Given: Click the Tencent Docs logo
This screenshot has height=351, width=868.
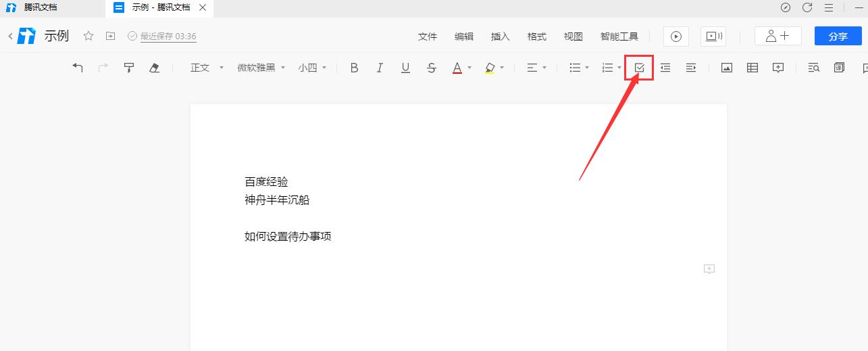Looking at the screenshot, I should click(27, 37).
